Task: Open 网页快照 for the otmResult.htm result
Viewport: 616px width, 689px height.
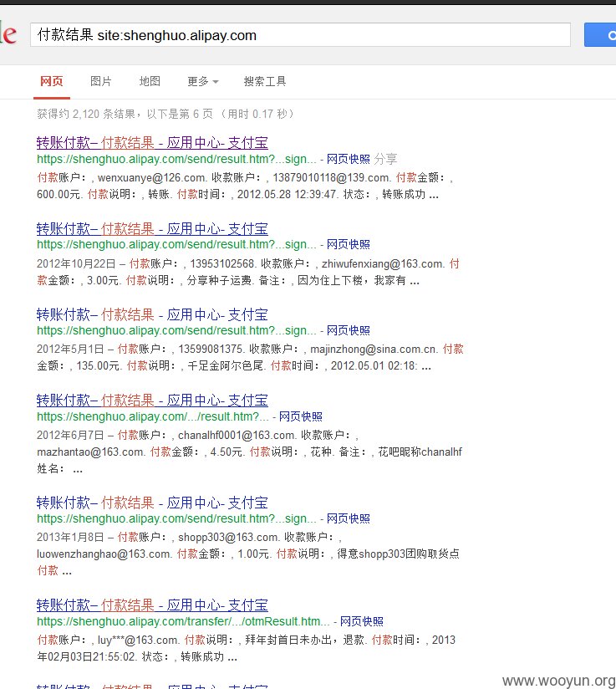Action: (362, 621)
